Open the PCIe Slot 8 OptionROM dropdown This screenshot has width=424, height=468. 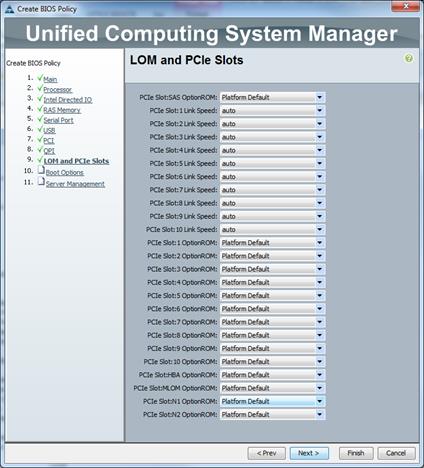(272, 335)
